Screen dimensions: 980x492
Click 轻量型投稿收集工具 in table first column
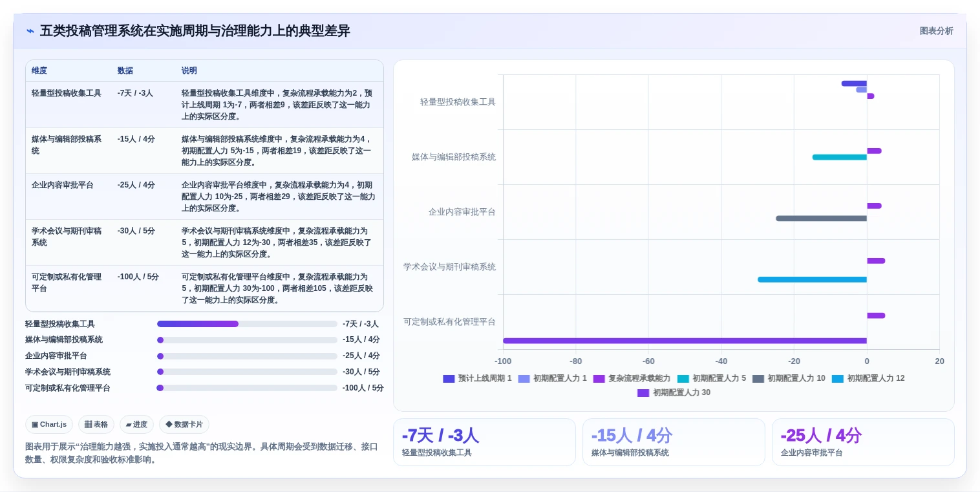(67, 93)
